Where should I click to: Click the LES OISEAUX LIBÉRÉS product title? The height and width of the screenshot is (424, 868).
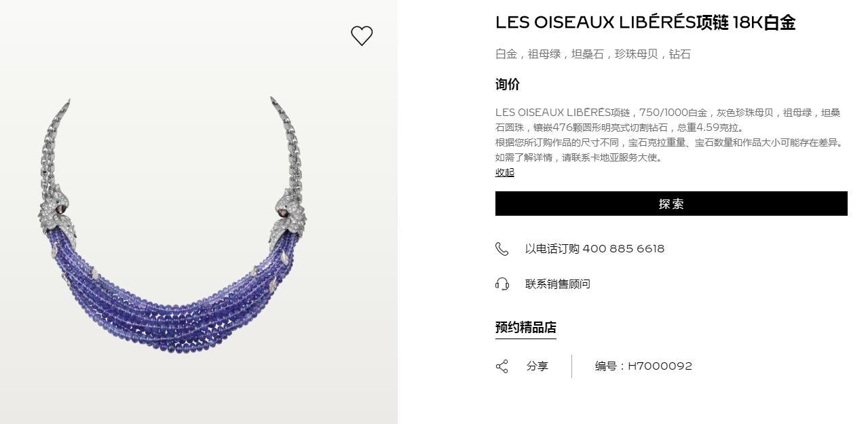click(645, 22)
